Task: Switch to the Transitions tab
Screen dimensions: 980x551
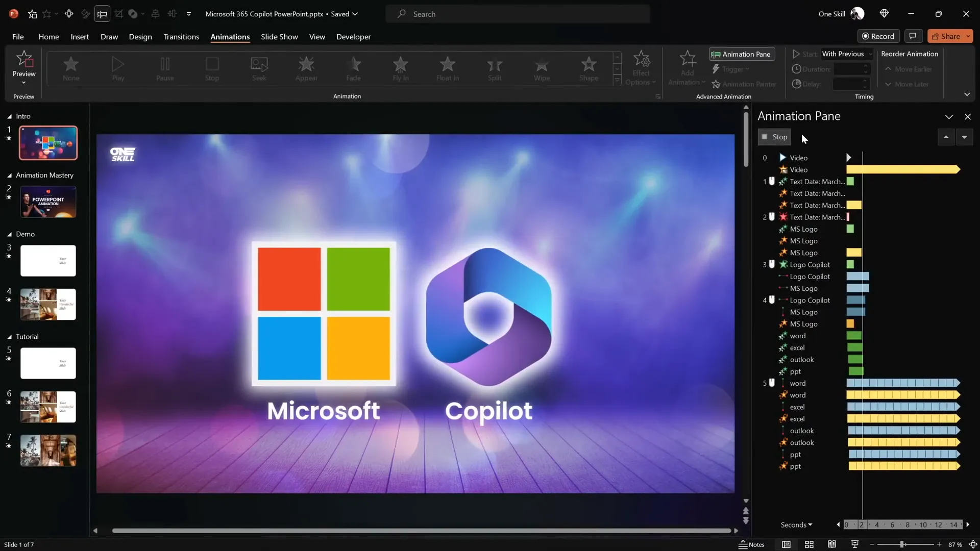Action: click(181, 37)
